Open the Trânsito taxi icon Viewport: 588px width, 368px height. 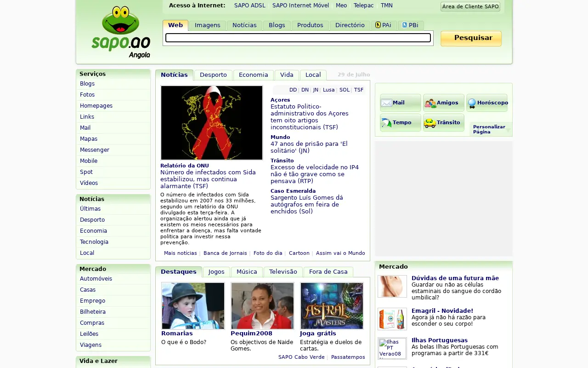point(430,123)
